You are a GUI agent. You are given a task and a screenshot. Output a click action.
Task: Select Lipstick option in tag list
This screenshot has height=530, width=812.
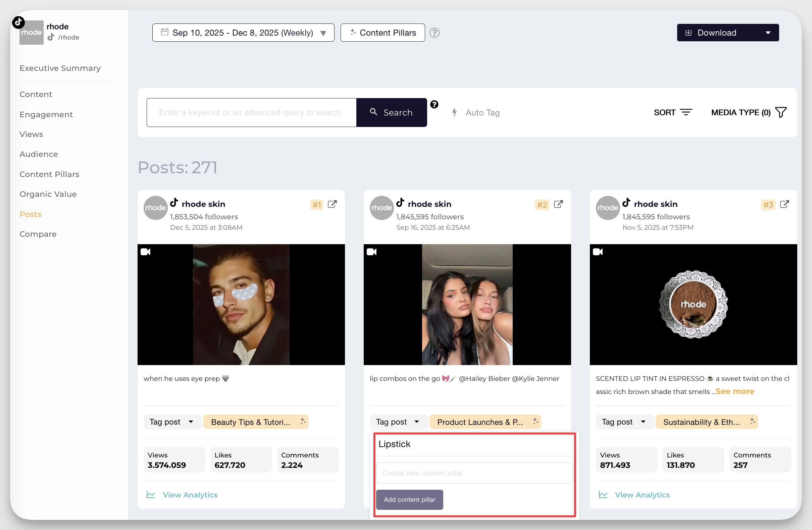[394, 444]
